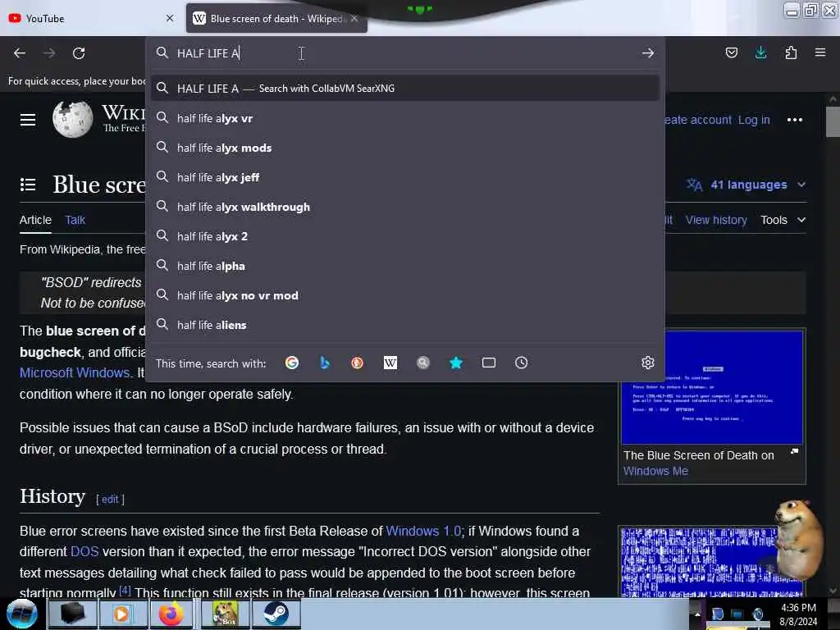840x630 pixels.
Task: Follow the Microsoft Windows link
Action: 75,373
